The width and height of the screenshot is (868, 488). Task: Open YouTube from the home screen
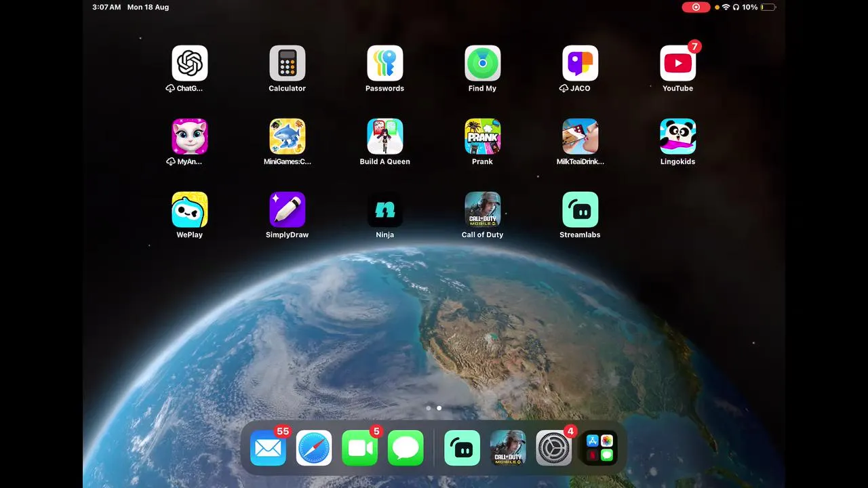pos(678,63)
